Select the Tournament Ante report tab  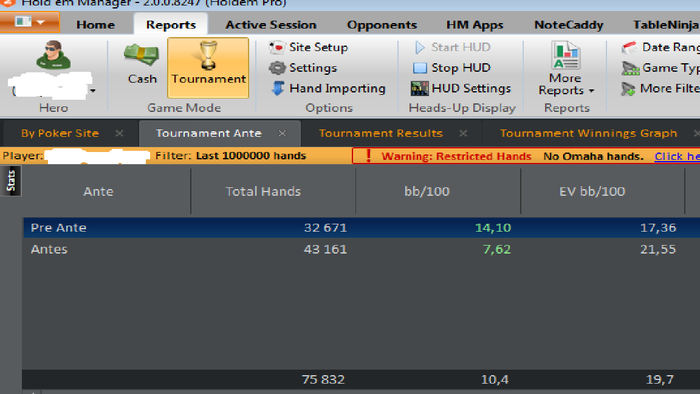208,133
